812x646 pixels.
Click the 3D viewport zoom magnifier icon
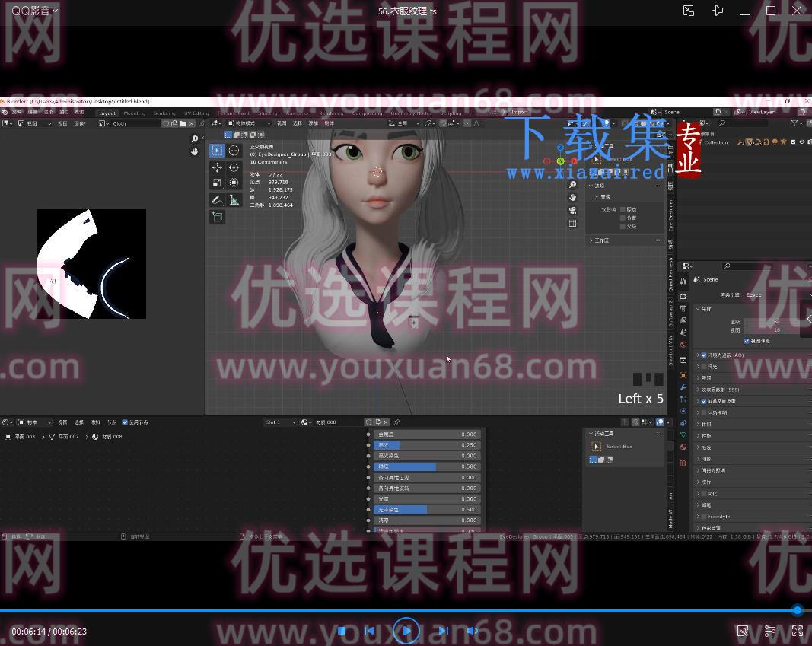pyautogui.click(x=572, y=185)
